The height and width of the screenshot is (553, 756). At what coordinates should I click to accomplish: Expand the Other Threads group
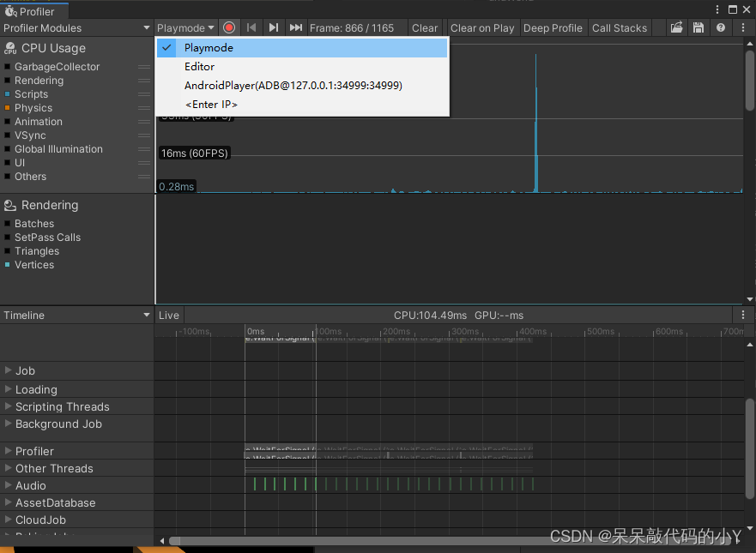8,468
